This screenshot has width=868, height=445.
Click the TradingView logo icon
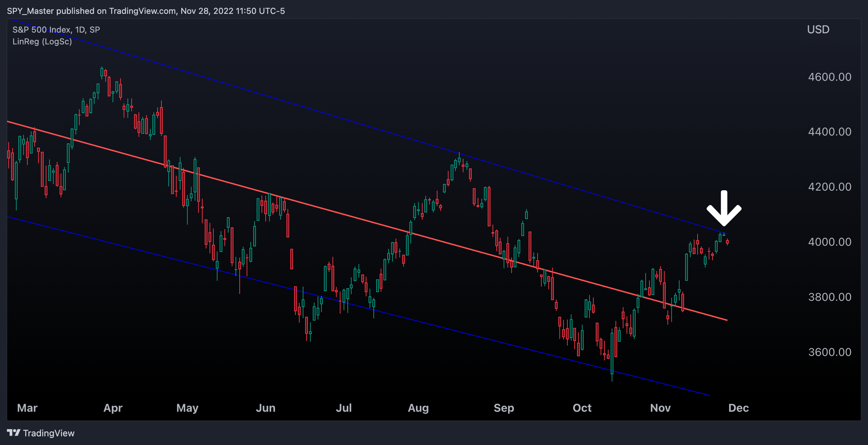point(14,433)
